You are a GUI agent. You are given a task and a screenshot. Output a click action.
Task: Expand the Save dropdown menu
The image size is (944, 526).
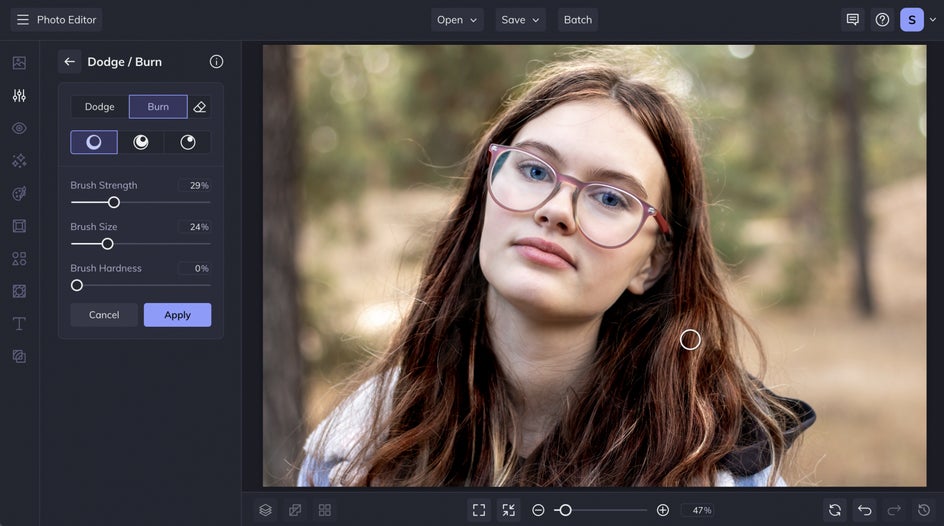pos(520,20)
